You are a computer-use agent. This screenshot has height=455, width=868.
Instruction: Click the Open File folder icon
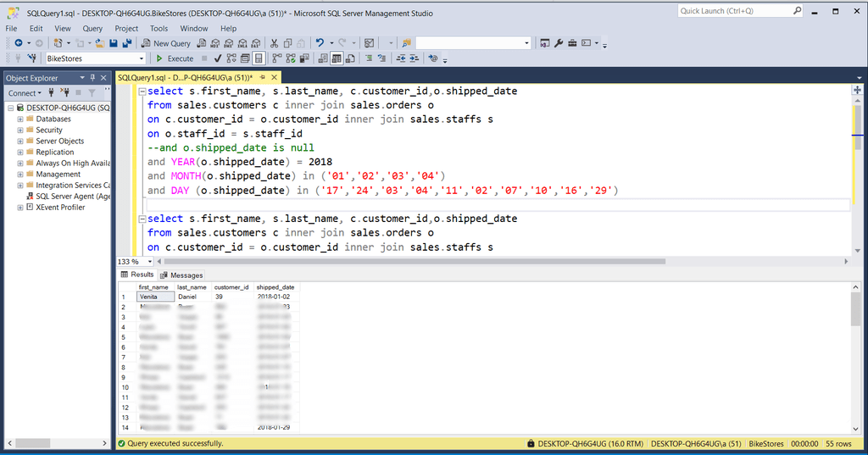point(100,43)
